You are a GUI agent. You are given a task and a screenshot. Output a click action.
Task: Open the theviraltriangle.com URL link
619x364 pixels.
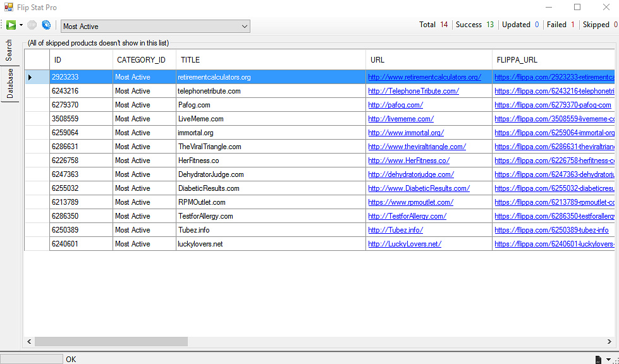[417, 147]
